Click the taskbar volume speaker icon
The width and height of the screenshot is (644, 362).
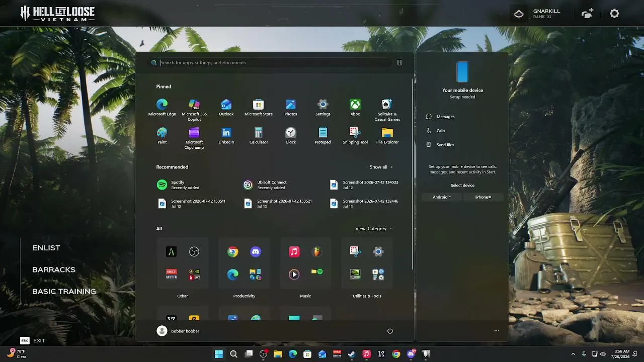(x=603, y=354)
